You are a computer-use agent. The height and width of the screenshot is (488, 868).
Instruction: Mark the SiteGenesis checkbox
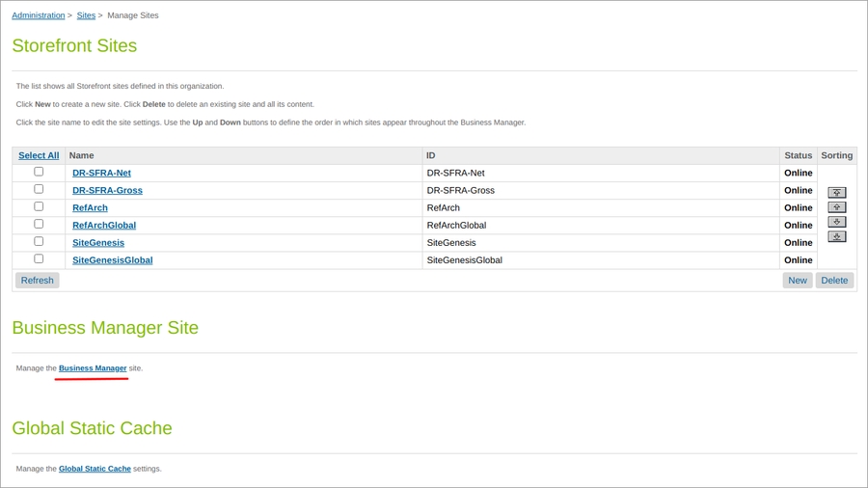pyautogui.click(x=39, y=241)
